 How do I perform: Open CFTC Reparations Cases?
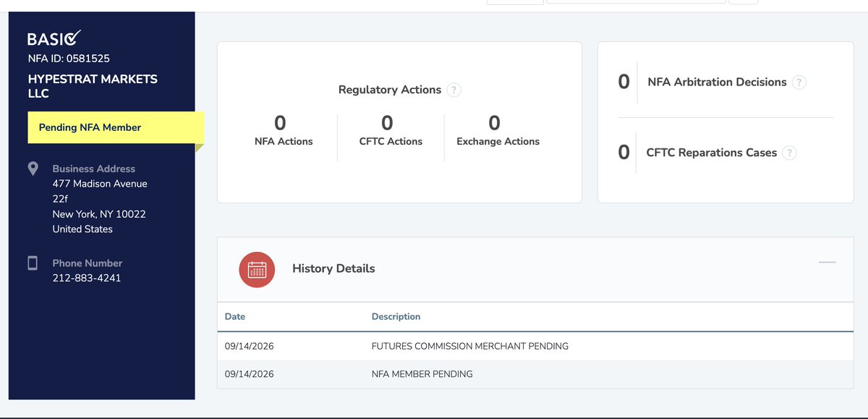tap(712, 153)
